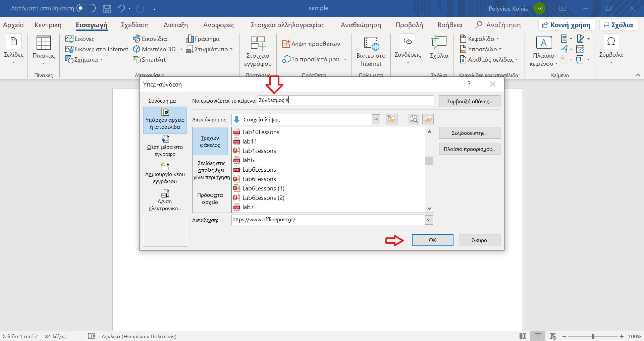The image size is (644, 341).
Task: Click the displayed text field 'Σύνδεσμος Χ'
Action: (x=346, y=101)
